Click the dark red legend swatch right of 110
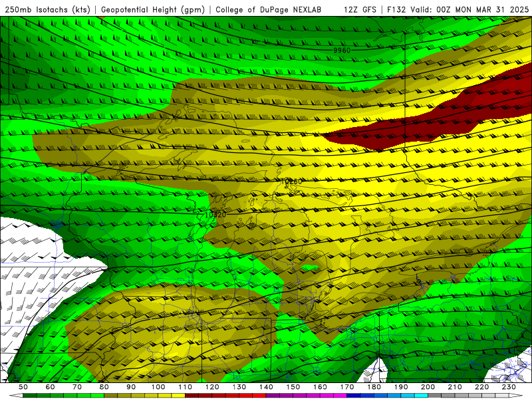 coord(192,395)
